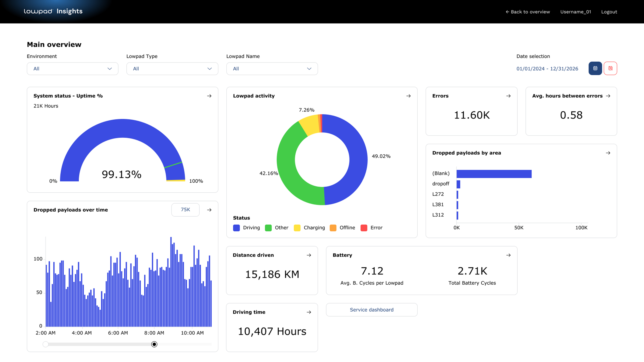Screen dimensions: 644x362
Task: Click Back to overview link
Action: [528, 12]
